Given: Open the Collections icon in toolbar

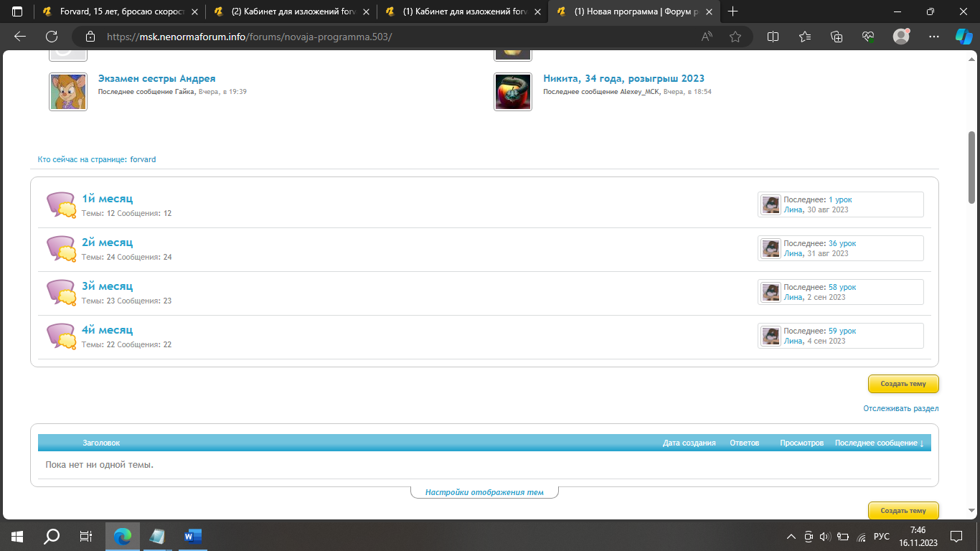Looking at the screenshot, I should 837,37.
